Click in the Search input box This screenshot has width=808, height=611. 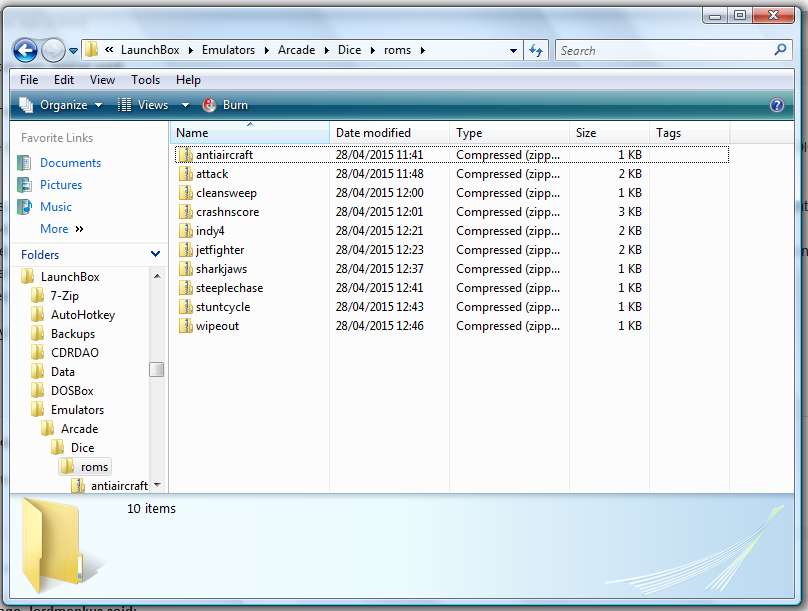pyautogui.click(x=663, y=50)
